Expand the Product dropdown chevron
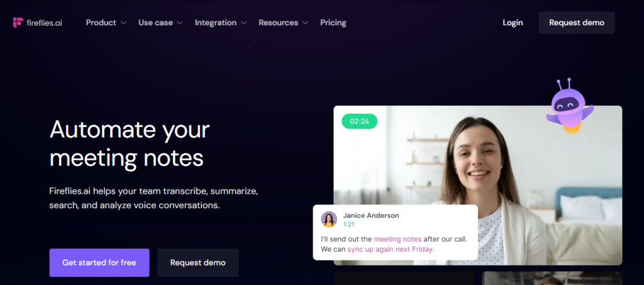 coord(123,23)
